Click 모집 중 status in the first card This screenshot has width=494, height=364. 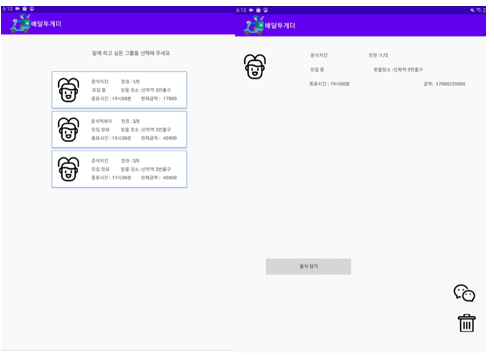coord(99,90)
